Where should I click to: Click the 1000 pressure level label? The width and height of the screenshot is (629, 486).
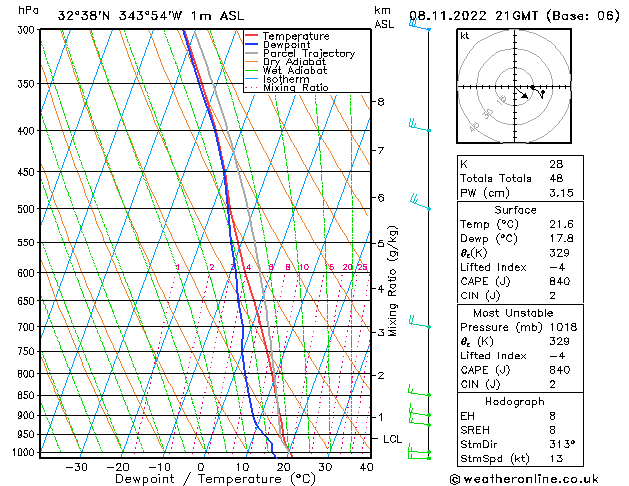coord(25,452)
